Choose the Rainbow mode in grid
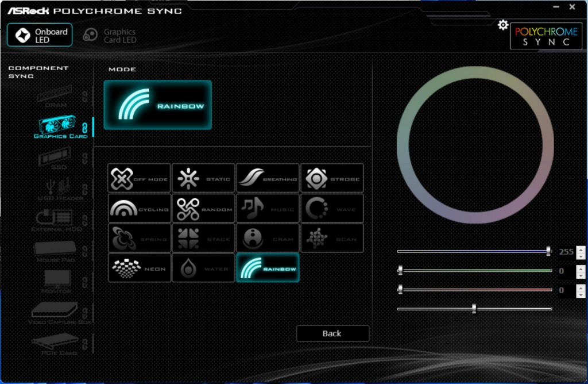The width and height of the screenshot is (588, 384). point(268,268)
